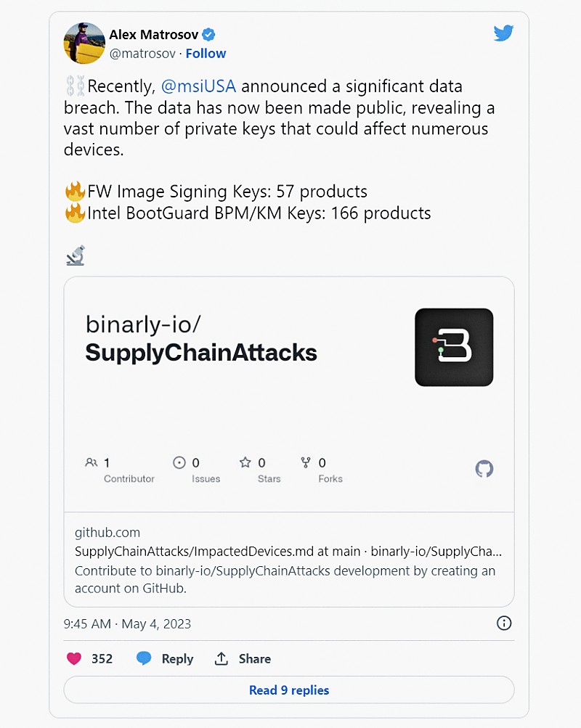Click the GitHub octocat icon

(x=484, y=469)
